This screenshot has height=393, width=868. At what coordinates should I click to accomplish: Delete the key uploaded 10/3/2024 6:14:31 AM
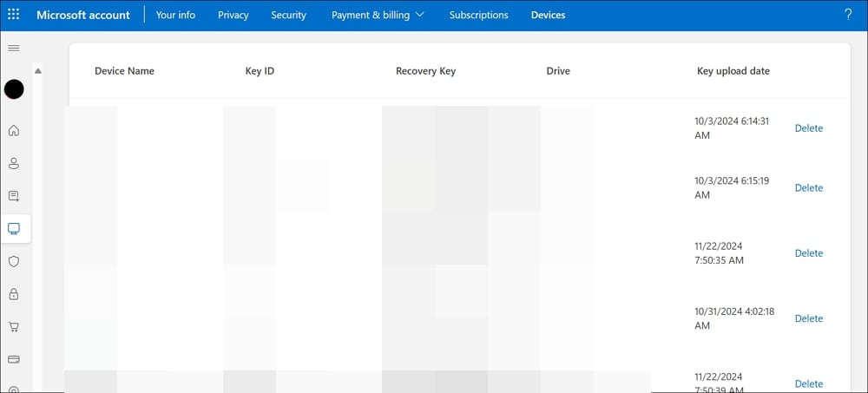[x=808, y=128]
